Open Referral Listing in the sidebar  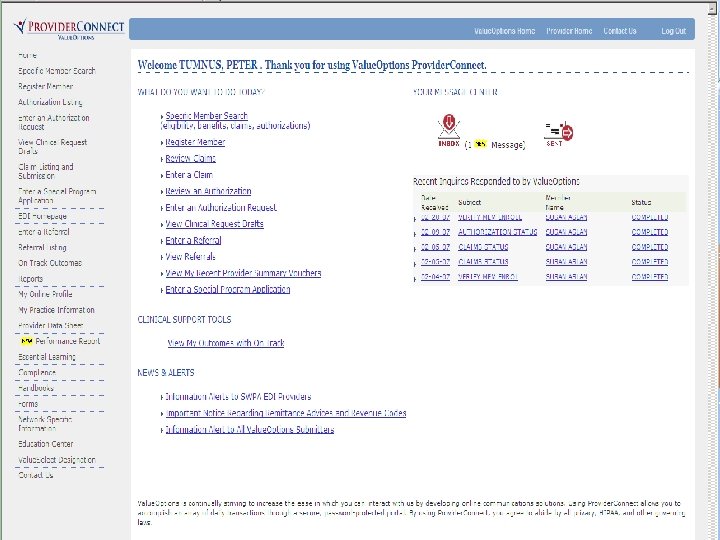(42, 248)
